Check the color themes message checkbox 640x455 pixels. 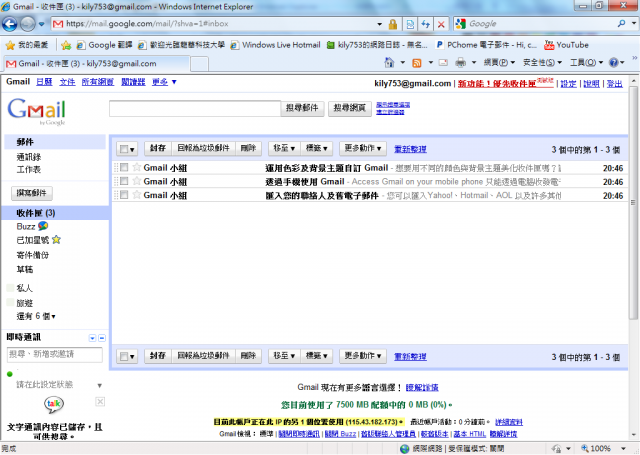(x=124, y=167)
